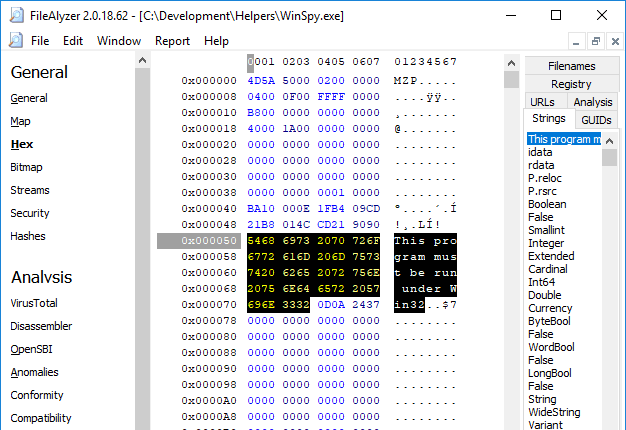Open the Bitmap view
The width and height of the screenshot is (626, 430).
26,167
